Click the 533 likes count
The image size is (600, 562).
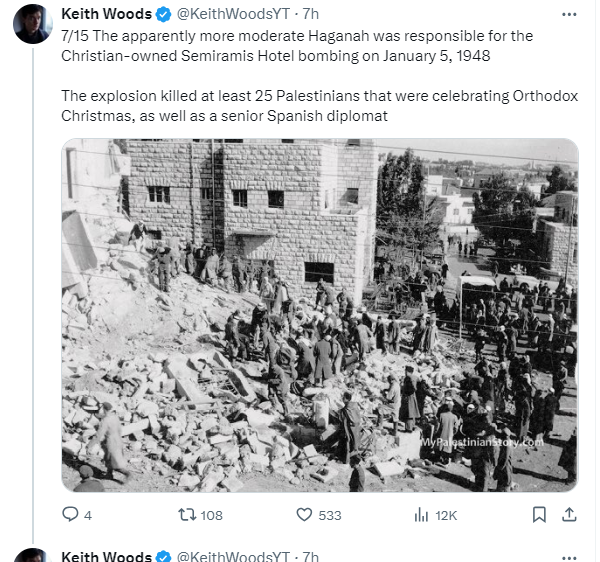pyautogui.click(x=329, y=515)
